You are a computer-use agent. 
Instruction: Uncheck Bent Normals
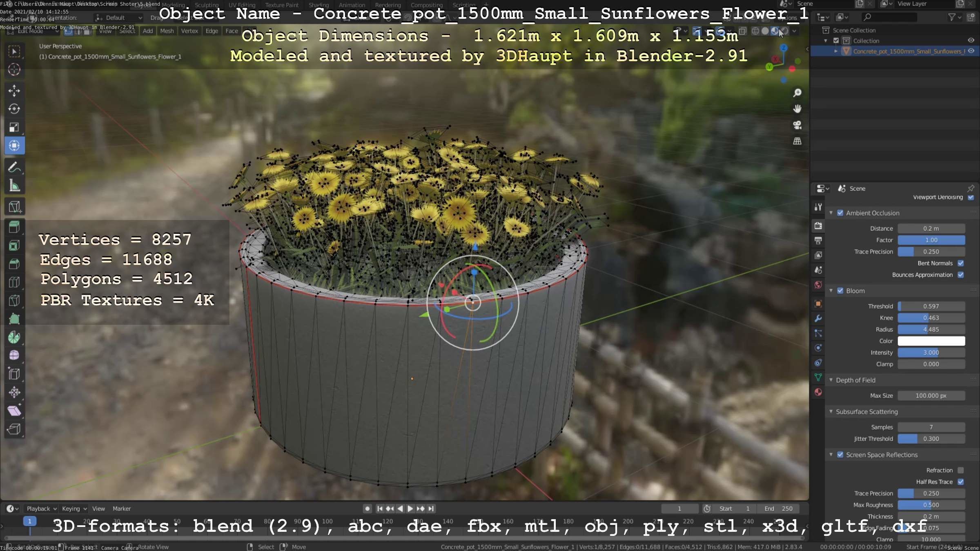(x=961, y=263)
